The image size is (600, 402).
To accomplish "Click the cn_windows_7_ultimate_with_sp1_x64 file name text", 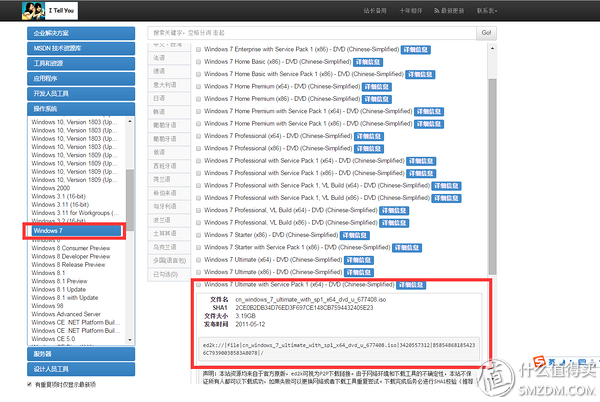I will pyautogui.click(x=311, y=299).
